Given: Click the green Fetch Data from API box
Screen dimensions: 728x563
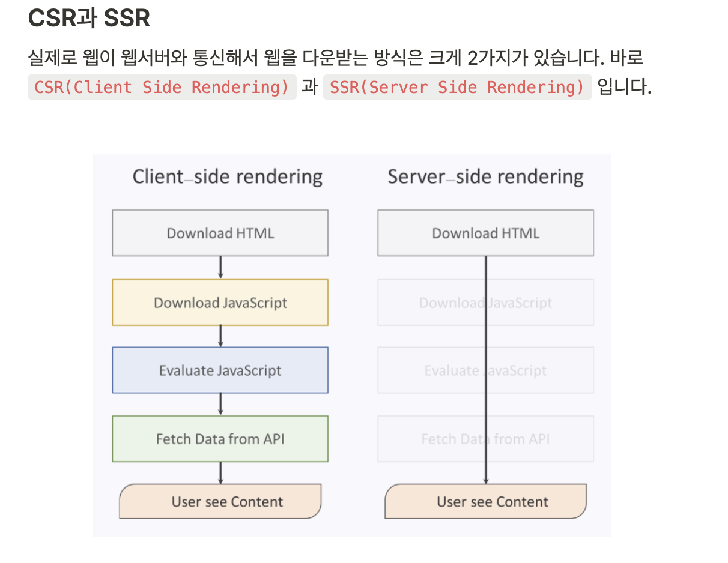Looking at the screenshot, I should 220,439.
